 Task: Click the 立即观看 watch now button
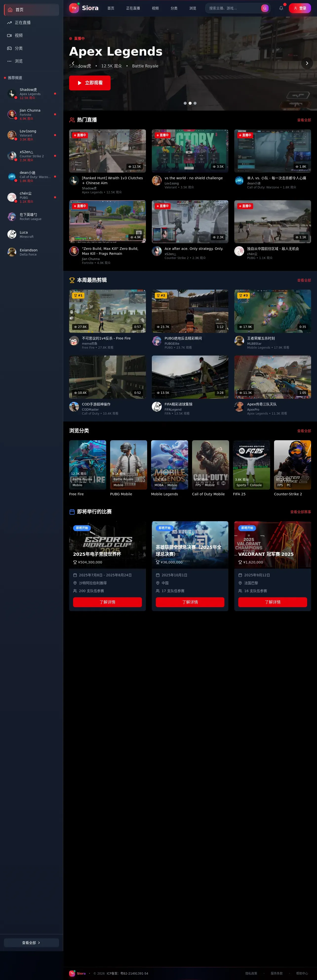[x=90, y=83]
